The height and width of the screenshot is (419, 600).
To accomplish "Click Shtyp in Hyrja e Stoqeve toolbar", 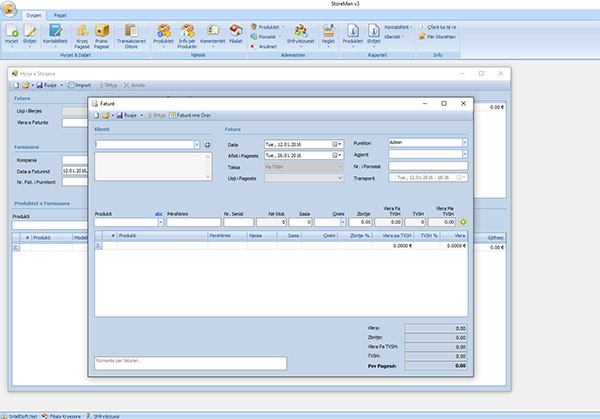I will coord(107,85).
